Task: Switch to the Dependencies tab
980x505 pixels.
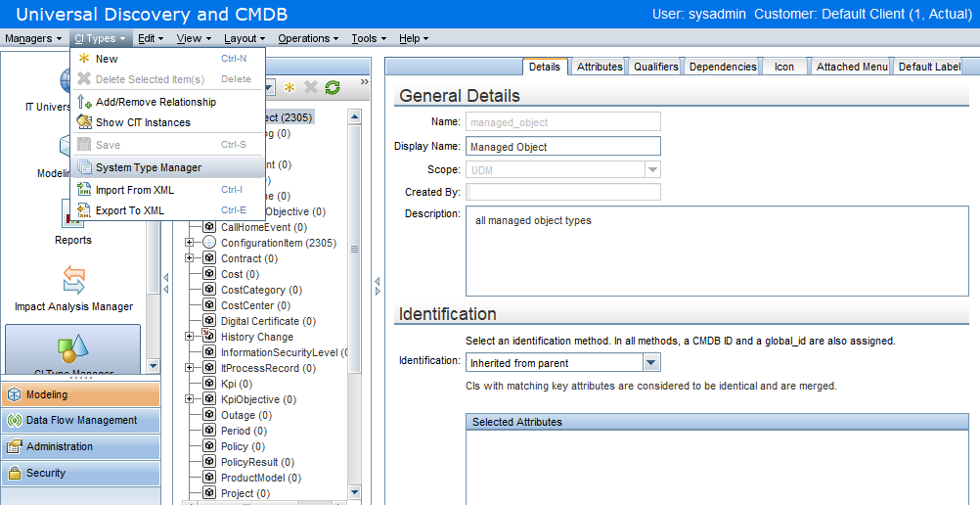Action: (723, 67)
